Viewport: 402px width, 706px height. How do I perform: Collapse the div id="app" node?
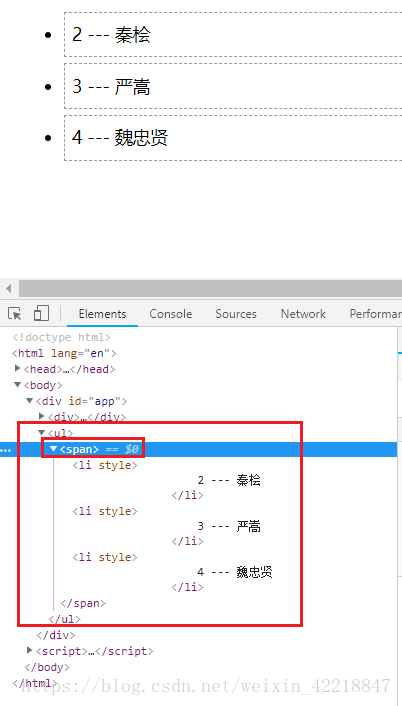click(29, 400)
